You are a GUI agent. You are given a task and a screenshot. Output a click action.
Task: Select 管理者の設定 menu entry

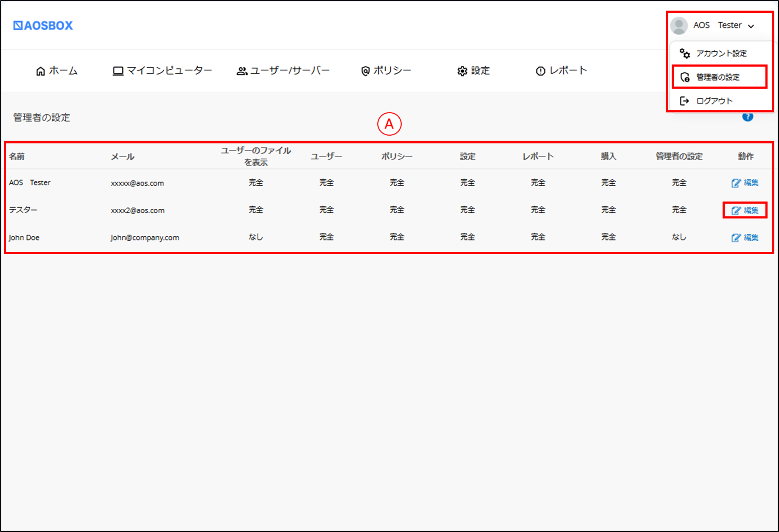coord(719,77)
